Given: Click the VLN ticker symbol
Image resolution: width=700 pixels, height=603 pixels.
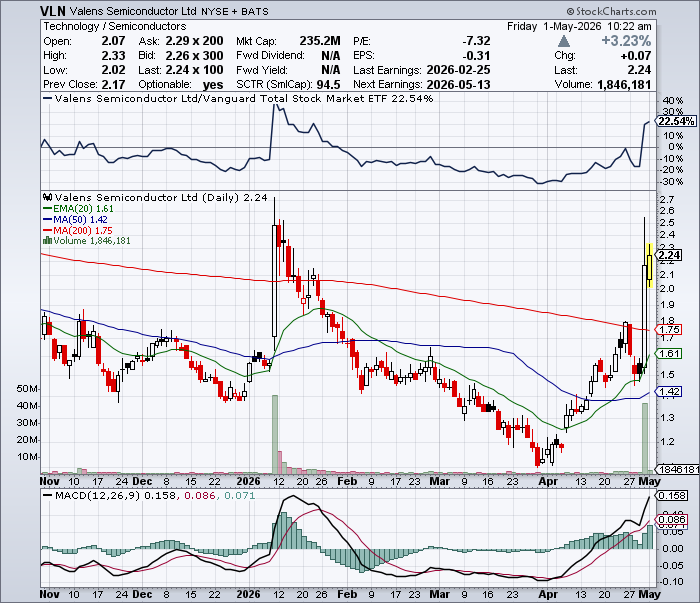Looking at the screenshot, I should [53, 11].
